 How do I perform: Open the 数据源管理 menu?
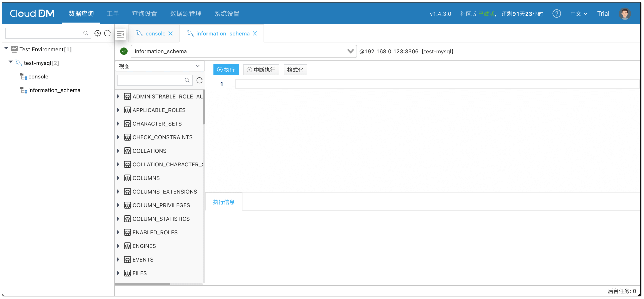click(186, 13)
